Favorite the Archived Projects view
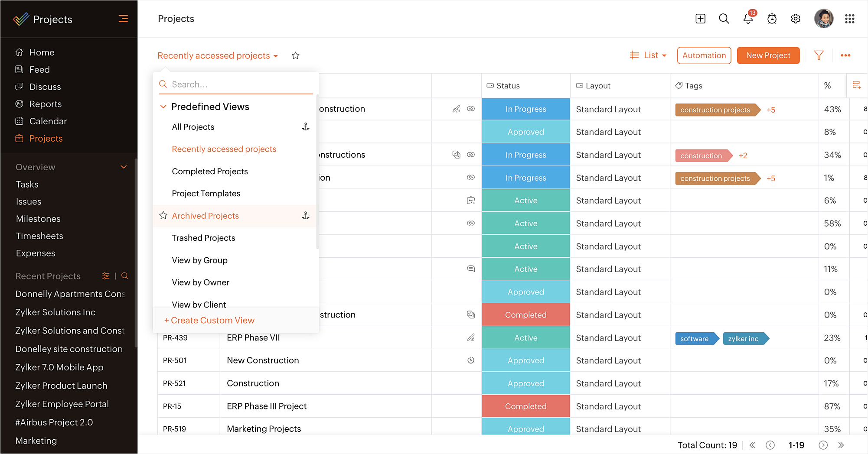Screen dimensions: 868x454 click(x=163, y=215)
